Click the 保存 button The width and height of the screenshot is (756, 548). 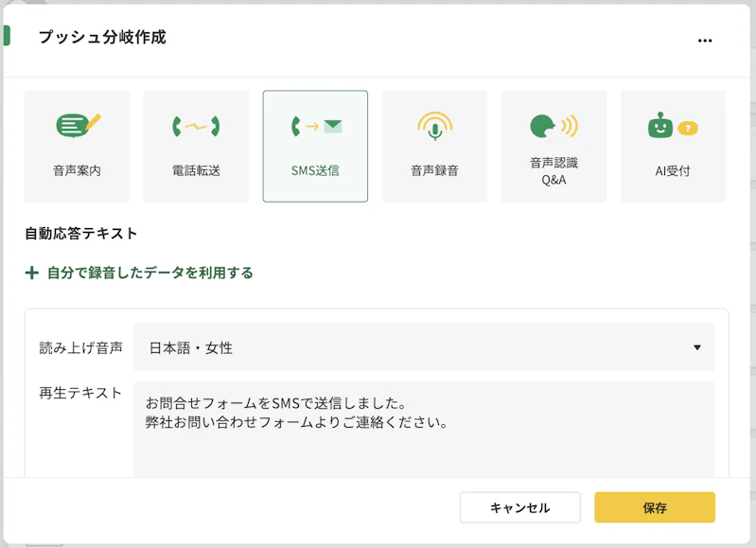click(654, 507)
